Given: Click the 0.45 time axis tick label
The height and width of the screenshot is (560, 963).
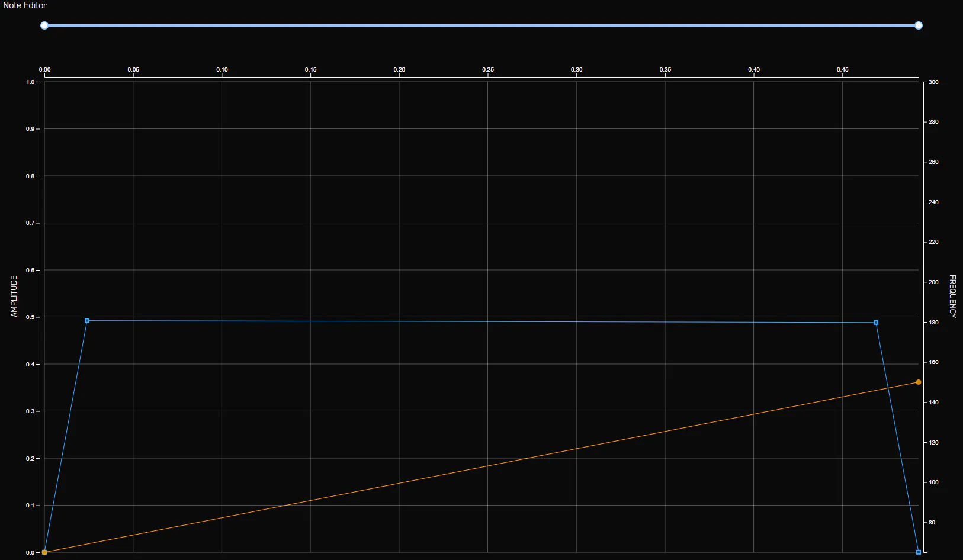Looking at the screenshot, I should pyautogui.click(x=843, y=70).
